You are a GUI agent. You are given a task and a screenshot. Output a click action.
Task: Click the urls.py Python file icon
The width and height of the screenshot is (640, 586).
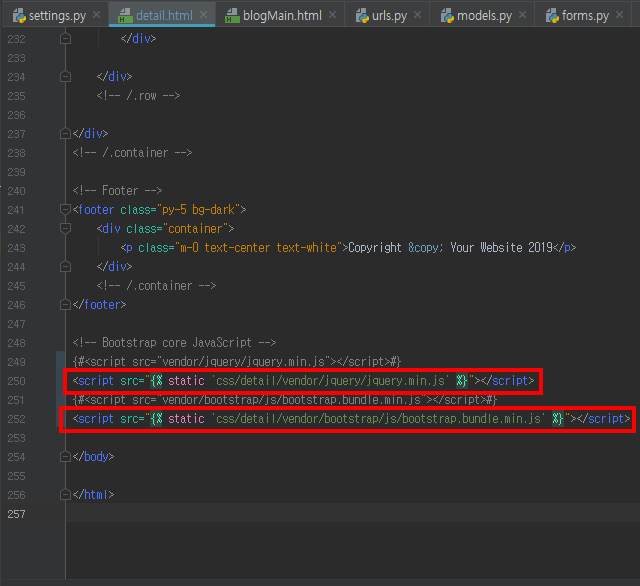click(x=362, y=16)
